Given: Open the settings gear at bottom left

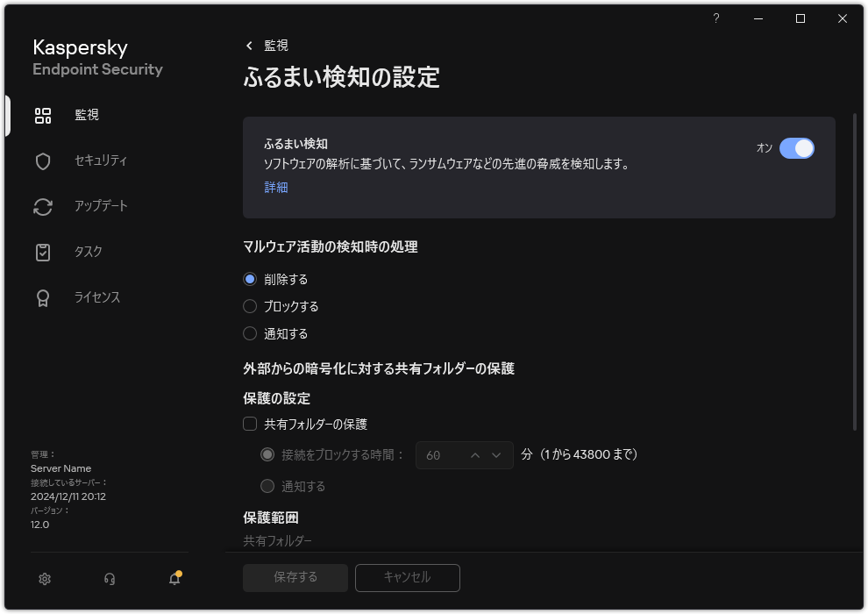Looking at the screenshot, I should (44, 579).
